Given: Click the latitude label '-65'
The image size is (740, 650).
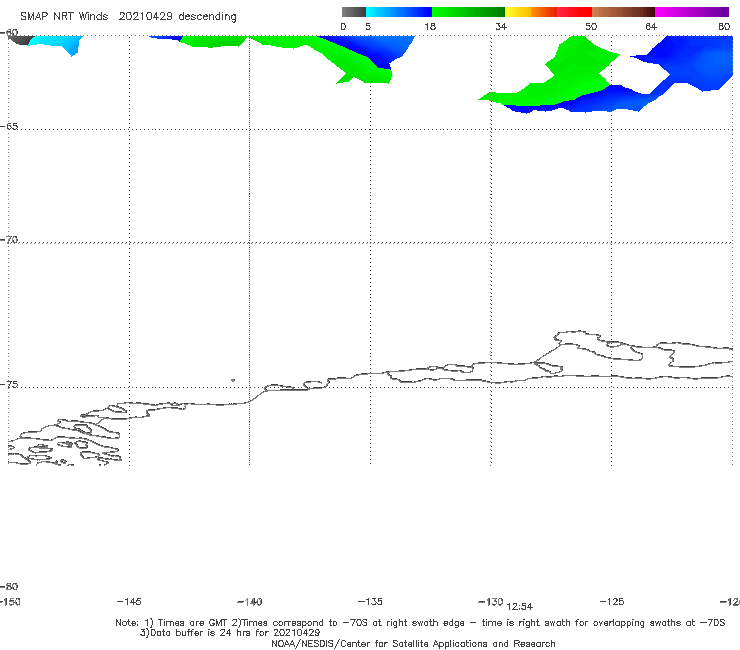Looking at the screenshot, I should click(9, 127).
